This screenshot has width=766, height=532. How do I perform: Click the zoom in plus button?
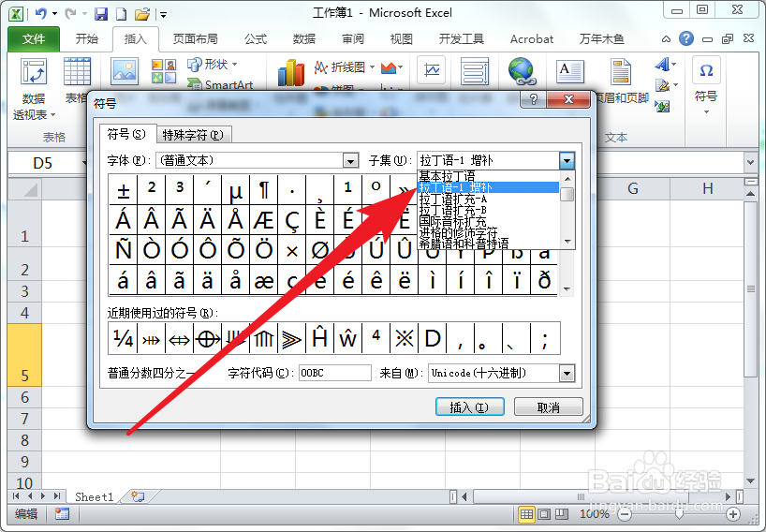(x=733, y=514)
